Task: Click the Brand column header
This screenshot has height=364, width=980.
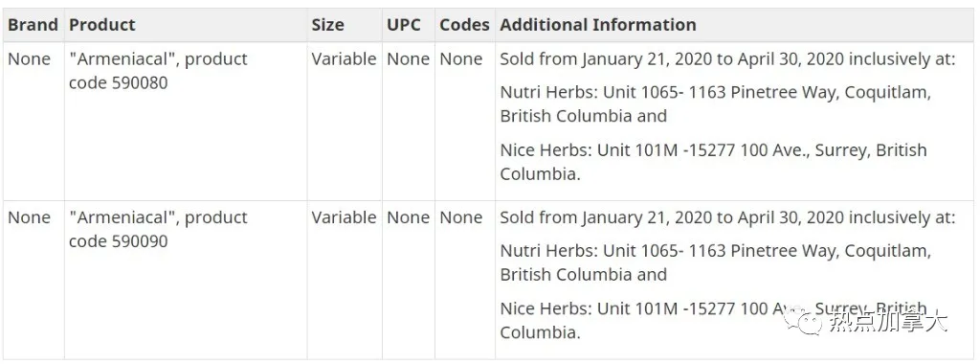Action: [x=33, y=25]
